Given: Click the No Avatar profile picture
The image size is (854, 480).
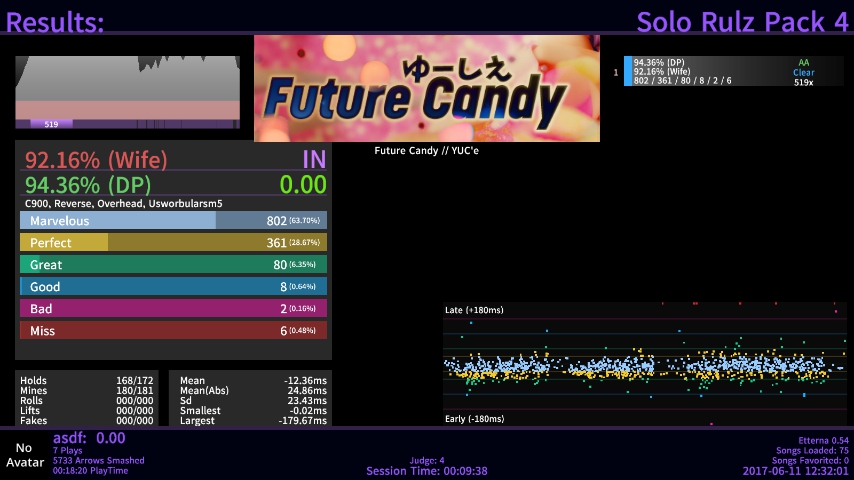Looking at the screenshot, I should coord(24,455).
